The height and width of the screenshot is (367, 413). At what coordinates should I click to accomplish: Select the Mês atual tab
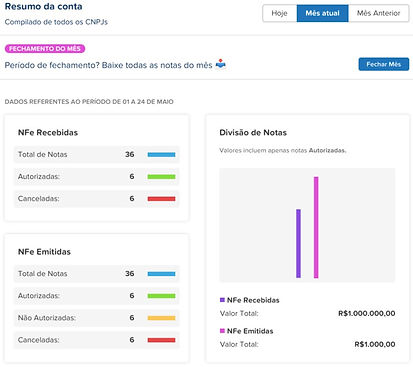click(x=322, y=13)
